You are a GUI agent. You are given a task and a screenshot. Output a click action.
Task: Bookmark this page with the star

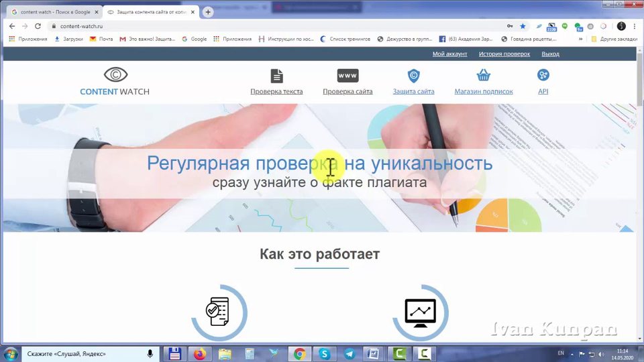(523, 26)
